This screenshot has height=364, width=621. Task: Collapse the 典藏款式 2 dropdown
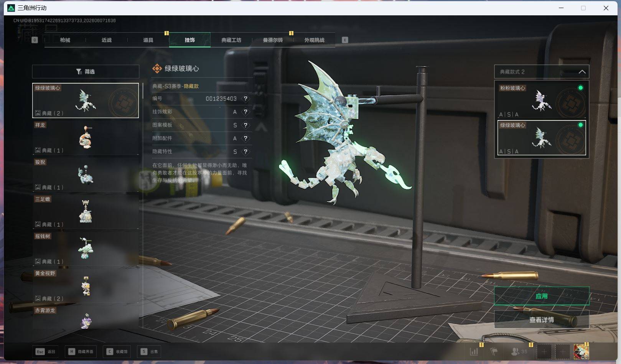[582, 72]
